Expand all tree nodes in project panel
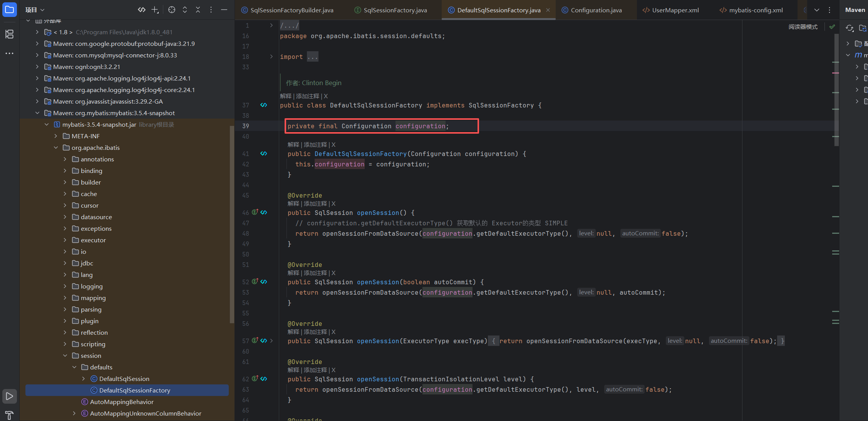 point(185,10)
